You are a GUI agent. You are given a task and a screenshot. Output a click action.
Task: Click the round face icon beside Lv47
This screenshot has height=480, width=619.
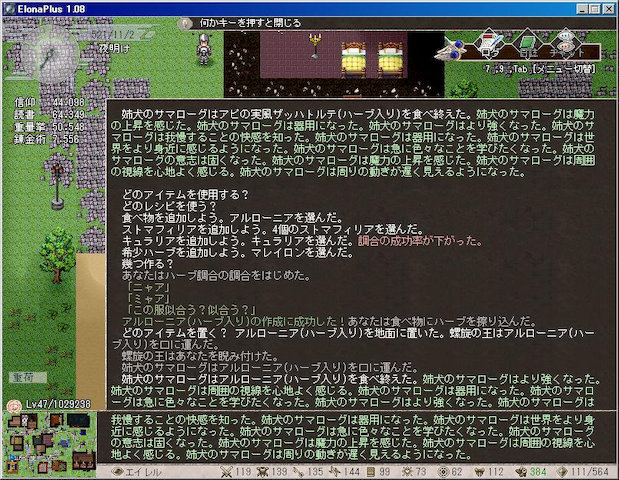(x=15, y=405)
